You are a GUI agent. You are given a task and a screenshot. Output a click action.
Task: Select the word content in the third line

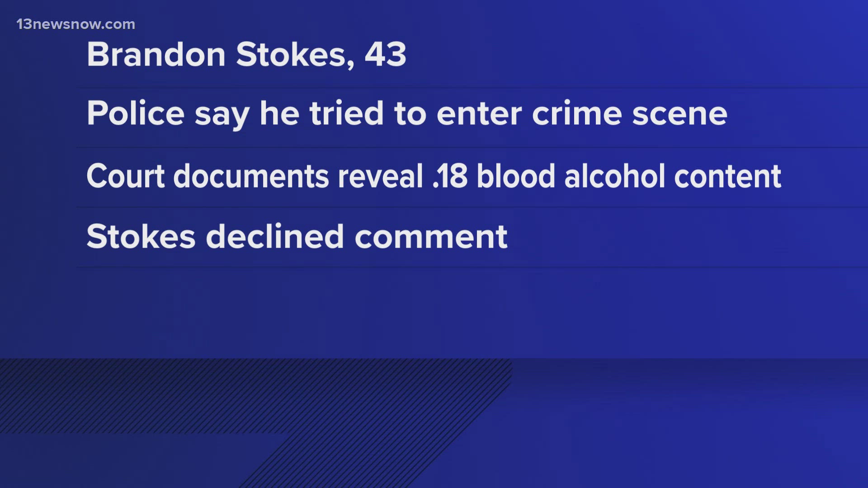(727, 176)
